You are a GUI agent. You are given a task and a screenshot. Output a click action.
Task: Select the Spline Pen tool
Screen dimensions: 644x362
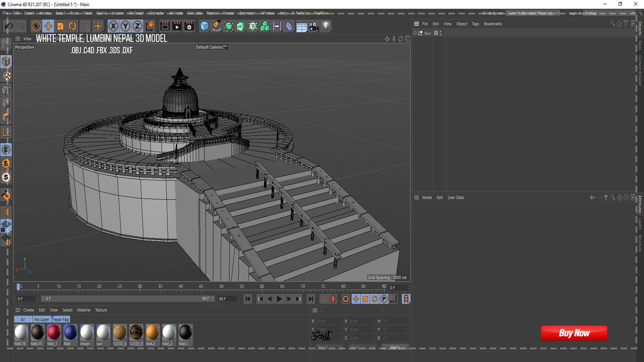point(217,26)
